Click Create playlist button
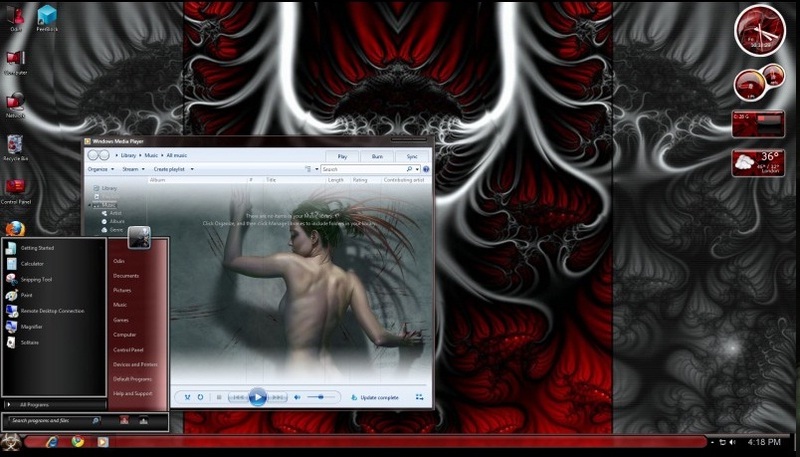 [169, 169]
